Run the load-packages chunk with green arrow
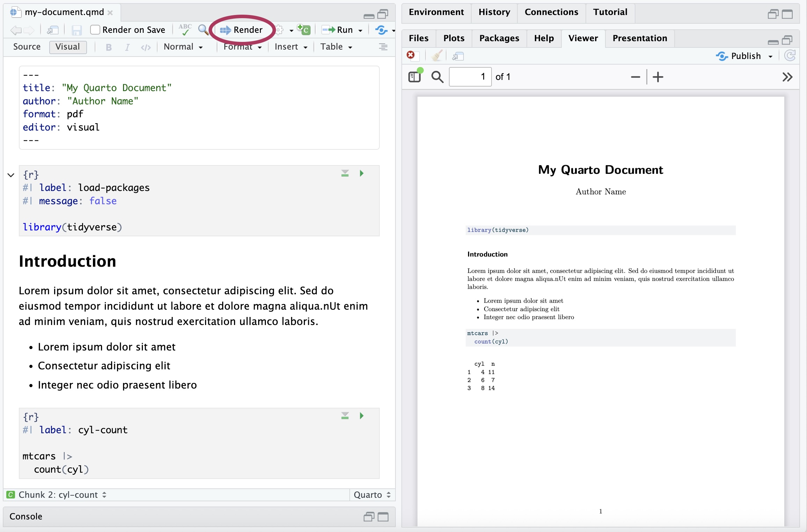Image resolution: width=807 pixels, height=532 pixels. click(x=362, y=173)
